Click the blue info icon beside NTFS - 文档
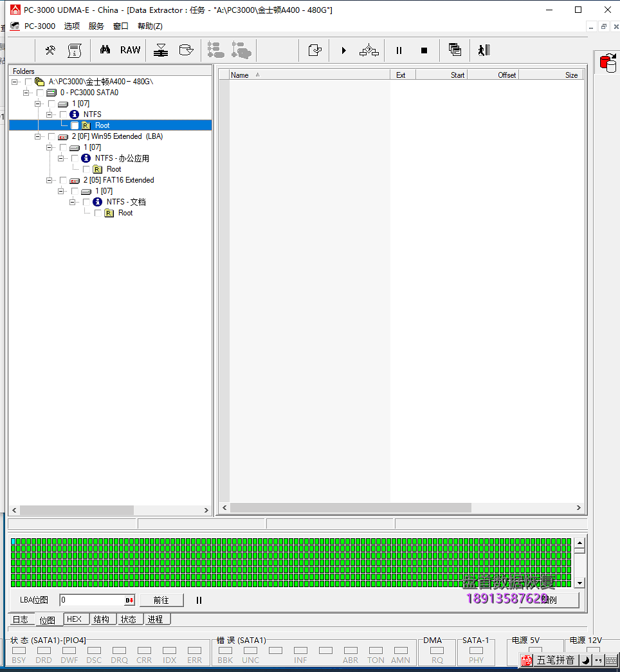Image resolution: width=620 pixels, height=672 pixels. pyautogui.click(x=97, y=202)
